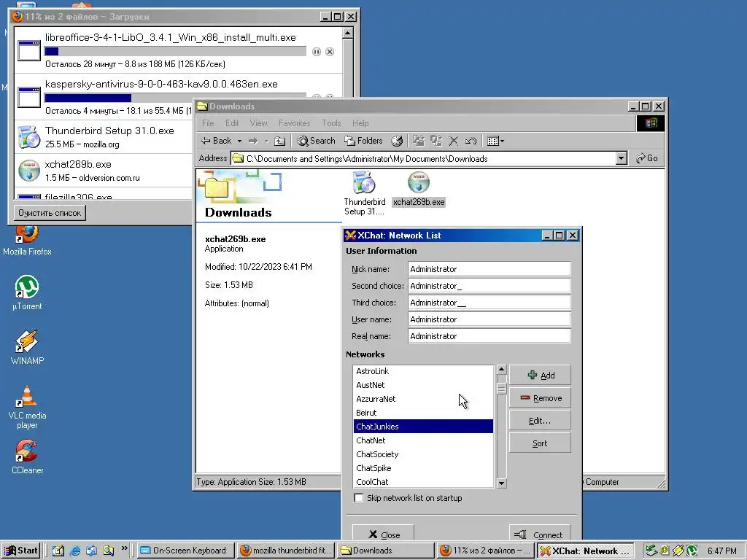Open the Favorites menu in Downloads window
This screenshot has width=747, height=560.
pyautogui.click(x=295, y=123)
